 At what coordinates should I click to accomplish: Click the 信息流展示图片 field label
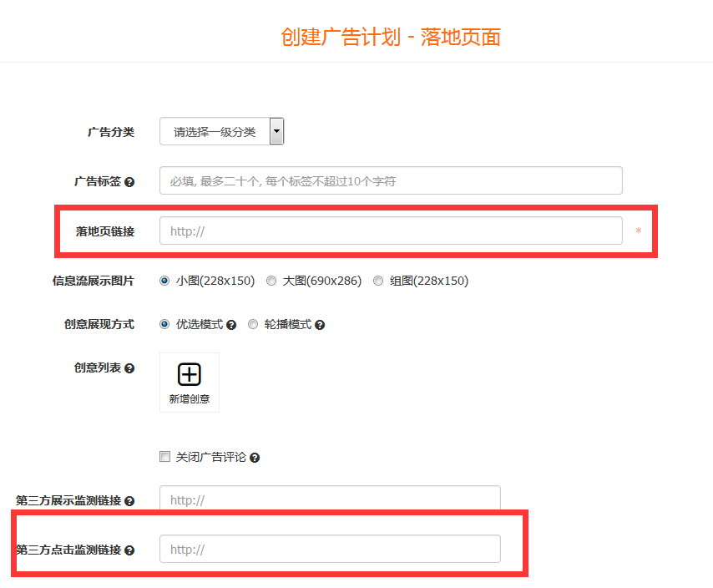tap(94, 281)
